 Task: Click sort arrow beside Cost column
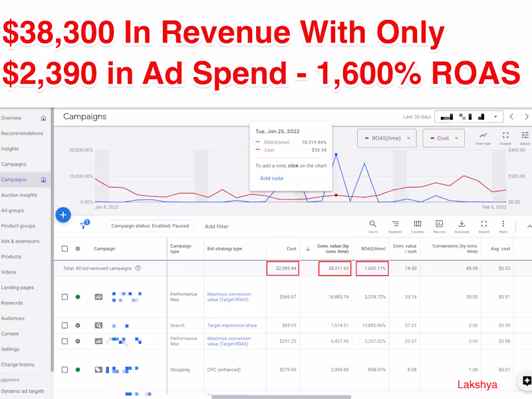click(x=308, y=249)
